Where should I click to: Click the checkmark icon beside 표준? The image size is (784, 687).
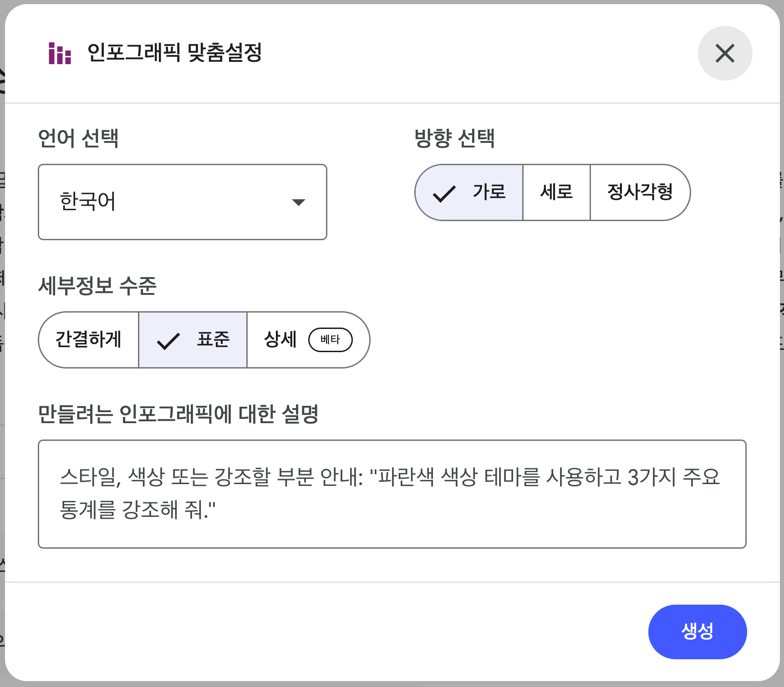[x=168, y=340]
